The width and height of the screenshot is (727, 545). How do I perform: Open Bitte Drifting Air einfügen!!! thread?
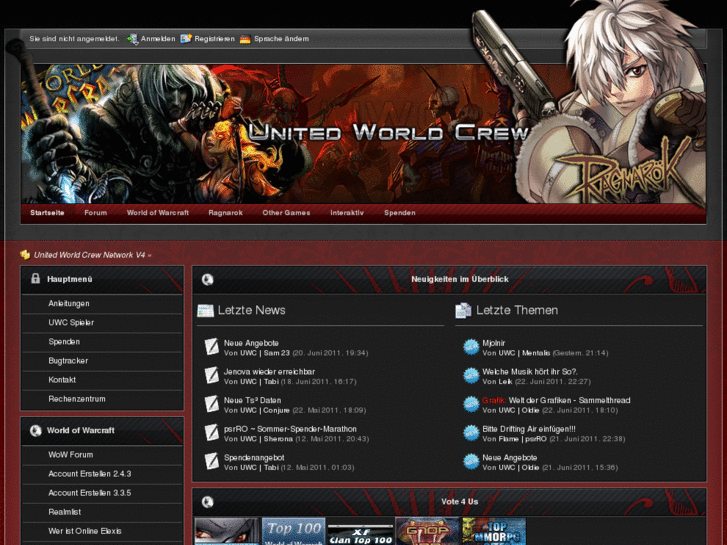pos(529,429)
